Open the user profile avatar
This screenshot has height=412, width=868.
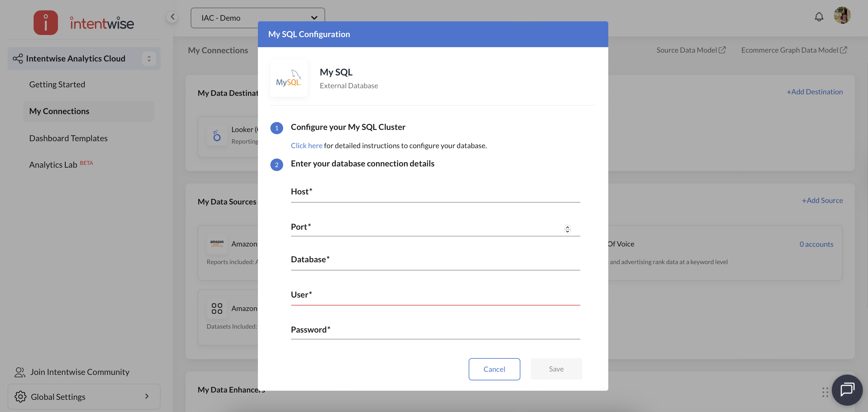842,16
